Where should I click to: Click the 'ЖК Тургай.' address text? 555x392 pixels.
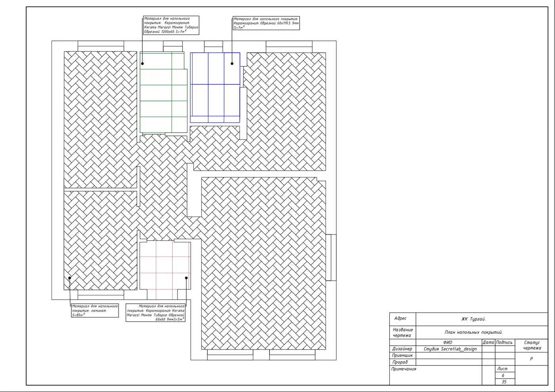(x=473, y=319)
